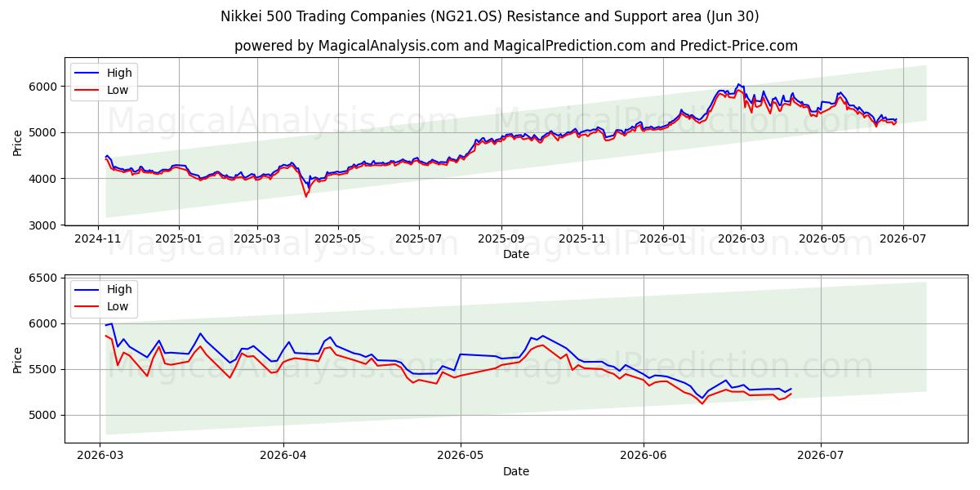Click the '2026-03' x-axis label in top chart
Image resolution: width=980 pixels, height=490 pixels.
click(x=741, y=240)
